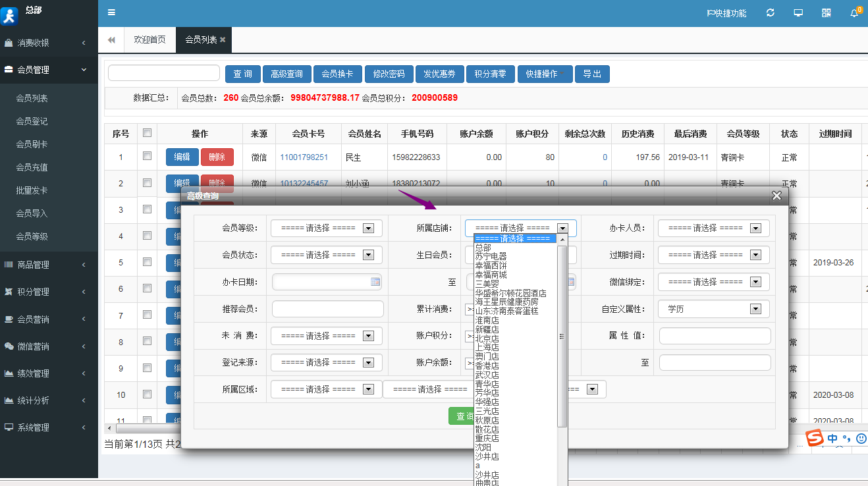Open 会员充值 in the sidebar

[x=32, y=167]
